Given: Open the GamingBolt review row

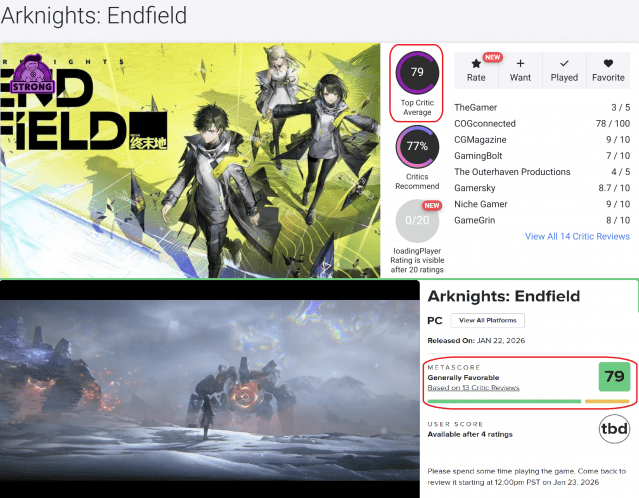Looking at the screenshot, I should [x=542, y=156].
